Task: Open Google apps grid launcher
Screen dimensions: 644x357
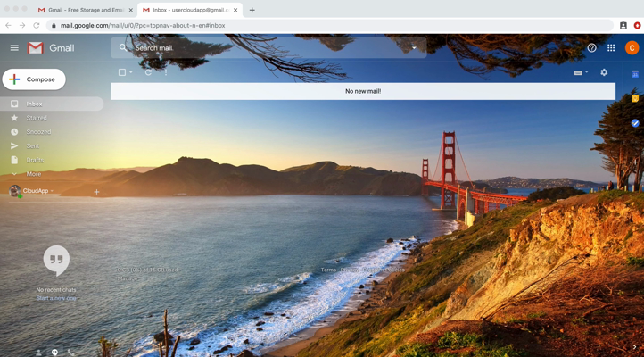Action: tap(611, 48)
